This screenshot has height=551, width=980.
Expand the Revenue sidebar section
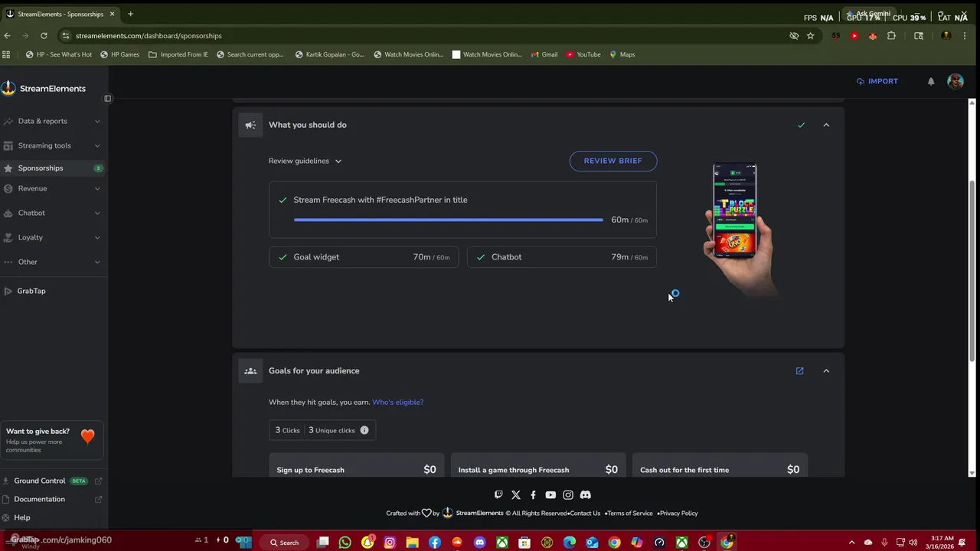pos(52,188)
